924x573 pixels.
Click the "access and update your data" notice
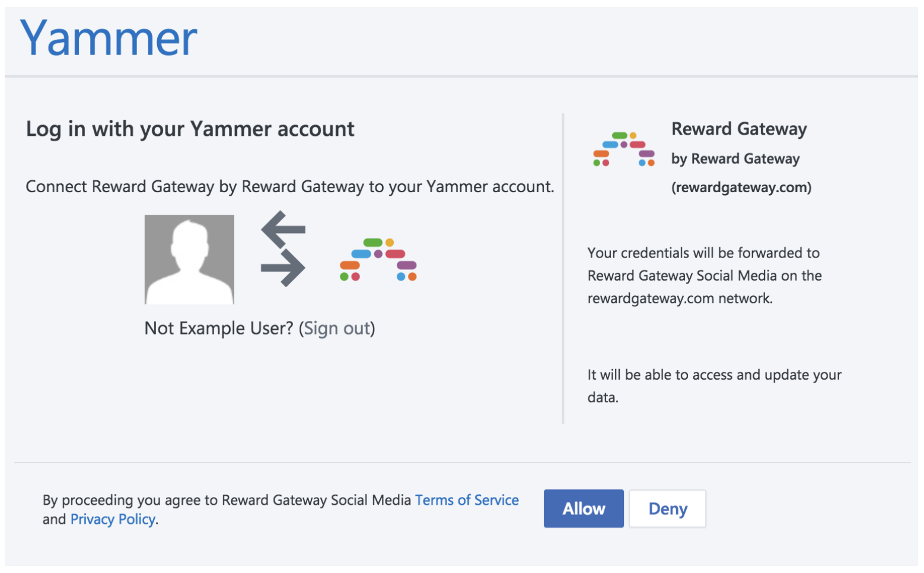click(x=714, y=386)
